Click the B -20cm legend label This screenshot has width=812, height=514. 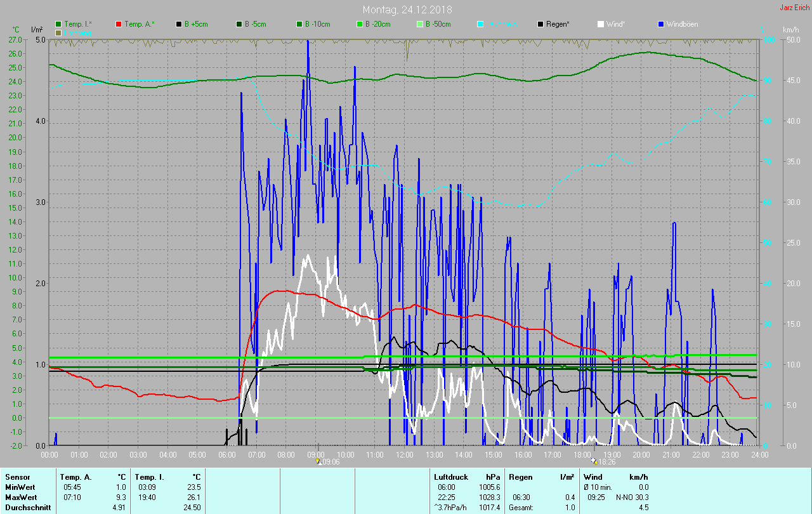tap(377, 24)
